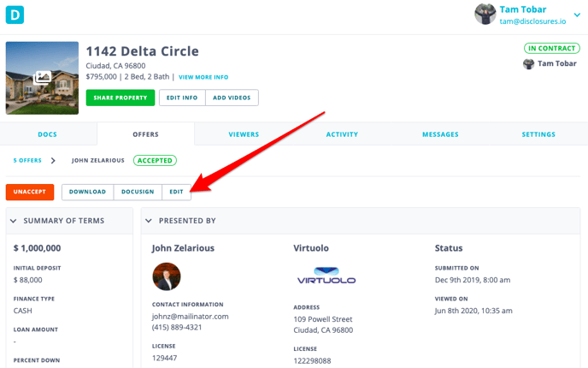This screenshot has width=588, height=368.
Task: Collapse the Presented By section
Action: click(150, 221)
